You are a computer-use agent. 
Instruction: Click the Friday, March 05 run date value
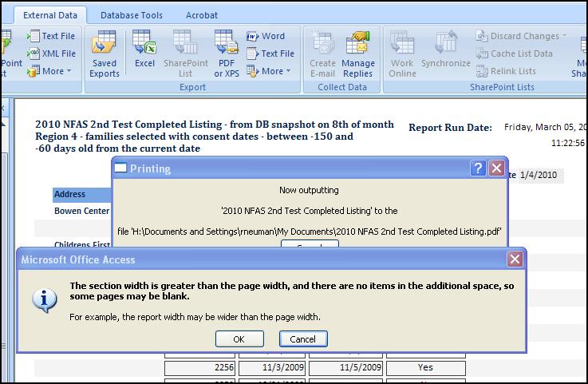(545, 127)
